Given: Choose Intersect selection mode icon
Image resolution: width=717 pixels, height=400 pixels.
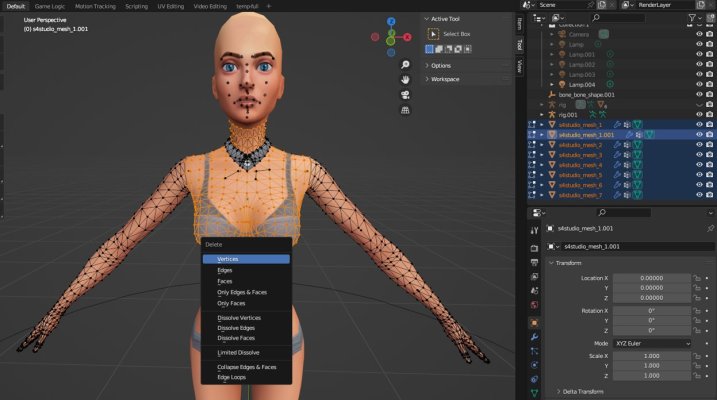Looking at the screenshot, I should coord(467,49).
